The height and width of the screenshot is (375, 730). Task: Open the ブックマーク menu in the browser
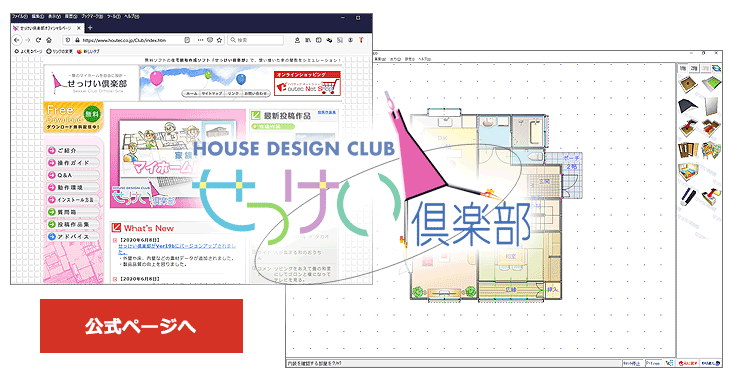[x=92, y=16]
